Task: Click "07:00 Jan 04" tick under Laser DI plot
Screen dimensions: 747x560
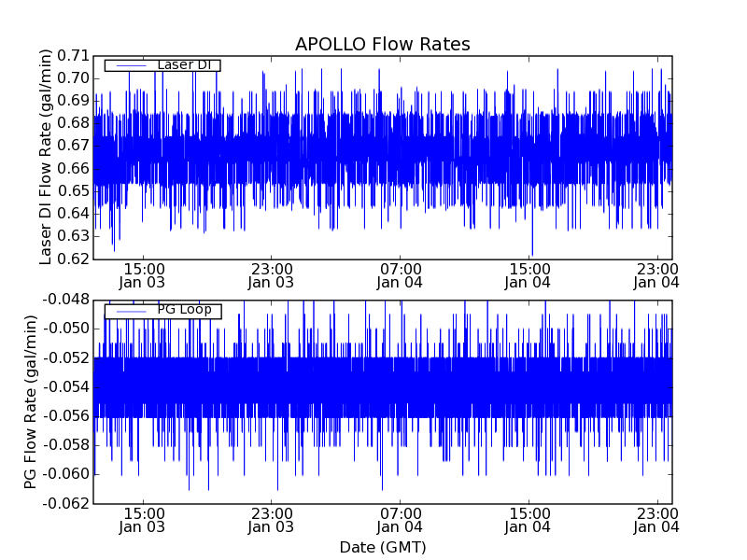Action: click(x=400, y=276)
